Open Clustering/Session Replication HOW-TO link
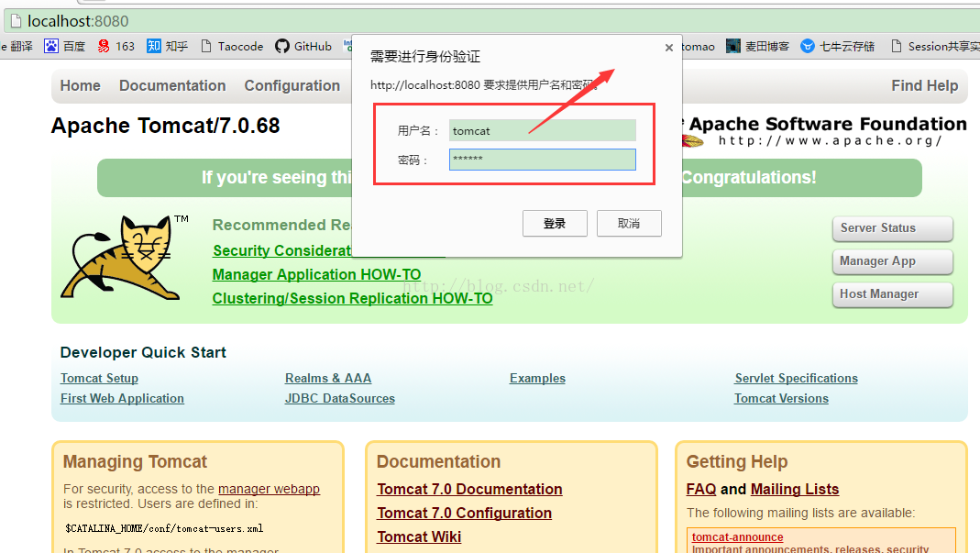 click(353, 298)
